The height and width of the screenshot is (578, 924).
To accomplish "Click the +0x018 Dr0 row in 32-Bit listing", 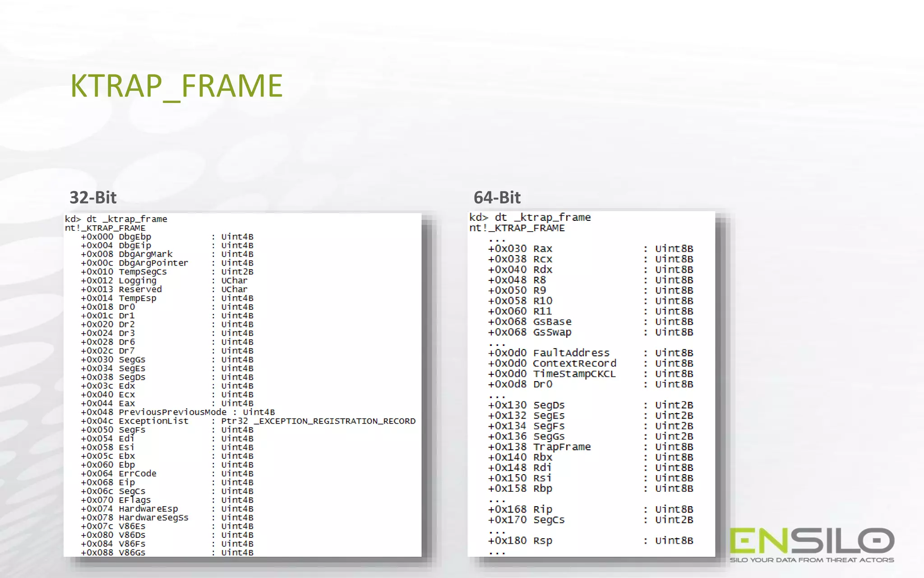I will coord(167,307).
